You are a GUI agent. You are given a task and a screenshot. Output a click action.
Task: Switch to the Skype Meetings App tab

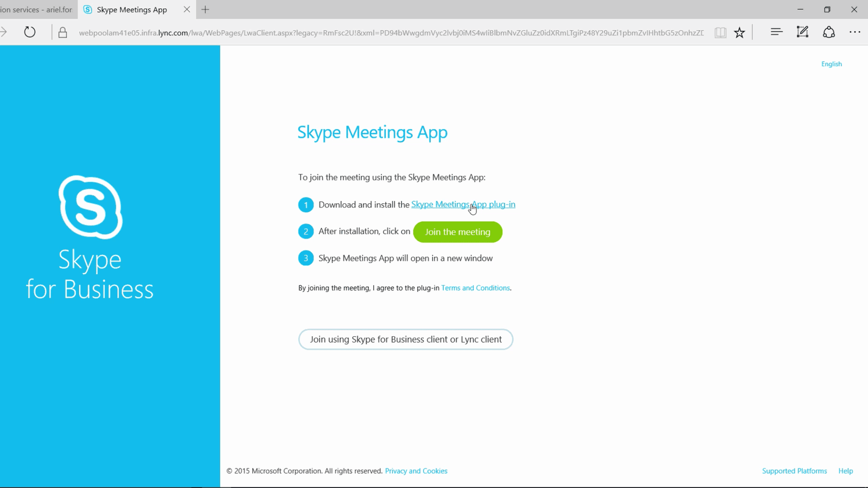coord(131,10)
